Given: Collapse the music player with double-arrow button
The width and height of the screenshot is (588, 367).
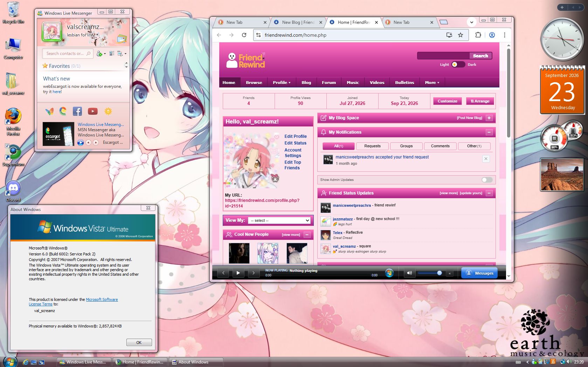Looking at the screenshot, I should (x=450, y=273).
